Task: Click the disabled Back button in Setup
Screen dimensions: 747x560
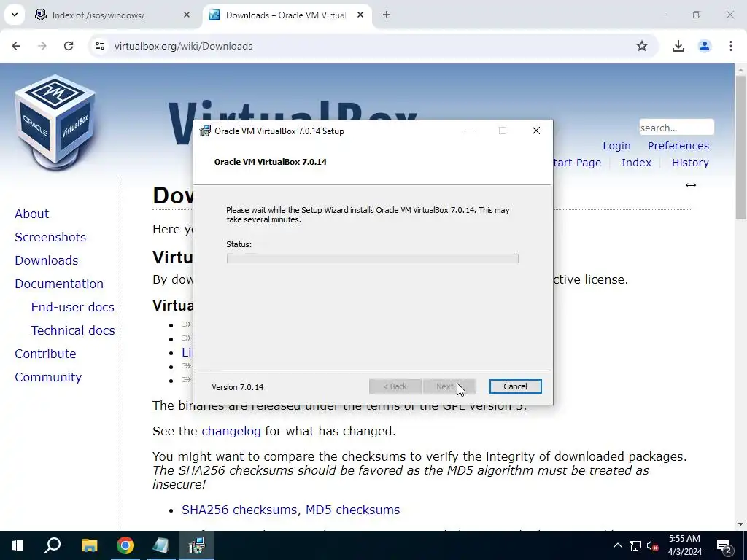Action: point(395,386)
